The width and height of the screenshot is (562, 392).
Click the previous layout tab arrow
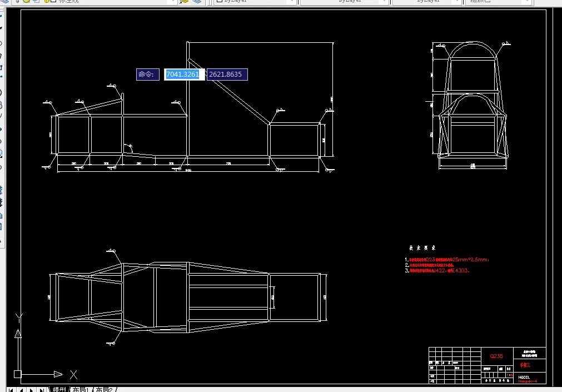tap(22, 390)
